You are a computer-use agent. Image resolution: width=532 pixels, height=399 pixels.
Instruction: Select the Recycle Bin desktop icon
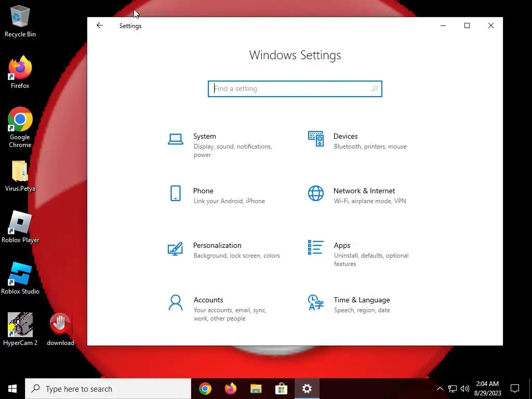pyautogui.click(x=20, y=21)
